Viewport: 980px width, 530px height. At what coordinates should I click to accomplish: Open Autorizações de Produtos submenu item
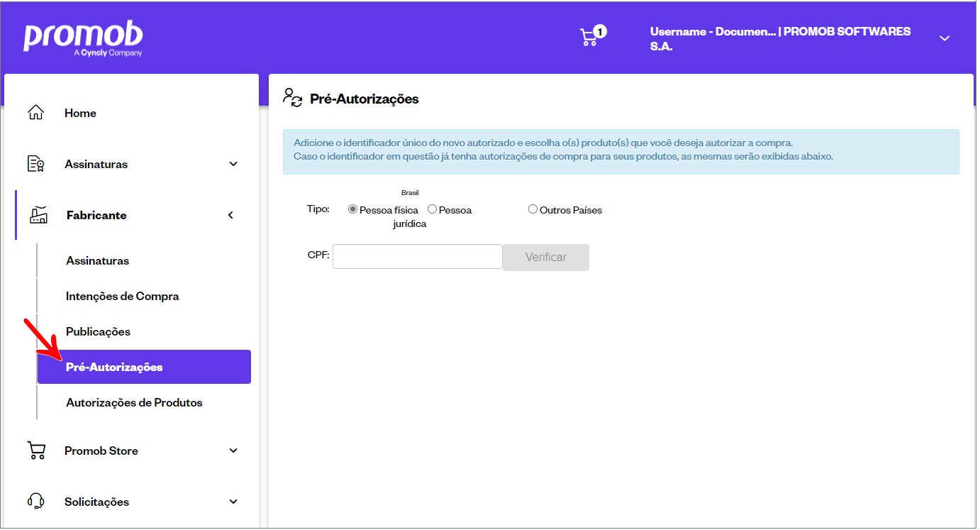pos(135,402)
